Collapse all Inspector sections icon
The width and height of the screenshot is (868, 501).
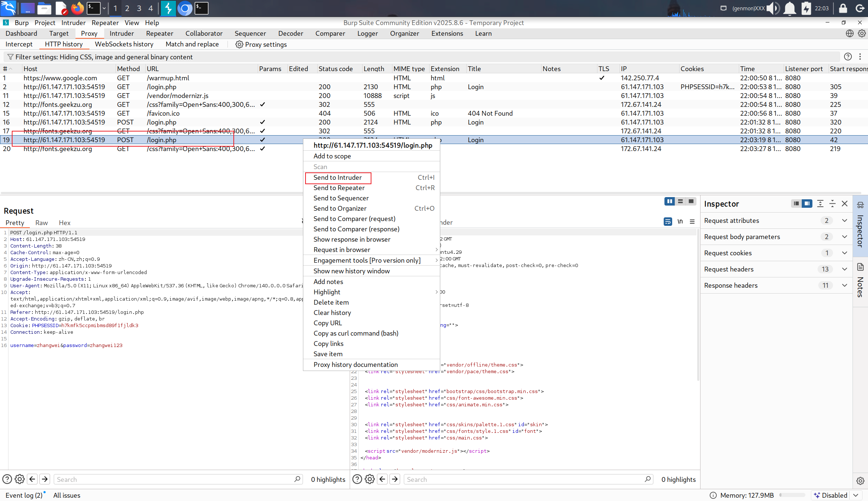point(832,204)
